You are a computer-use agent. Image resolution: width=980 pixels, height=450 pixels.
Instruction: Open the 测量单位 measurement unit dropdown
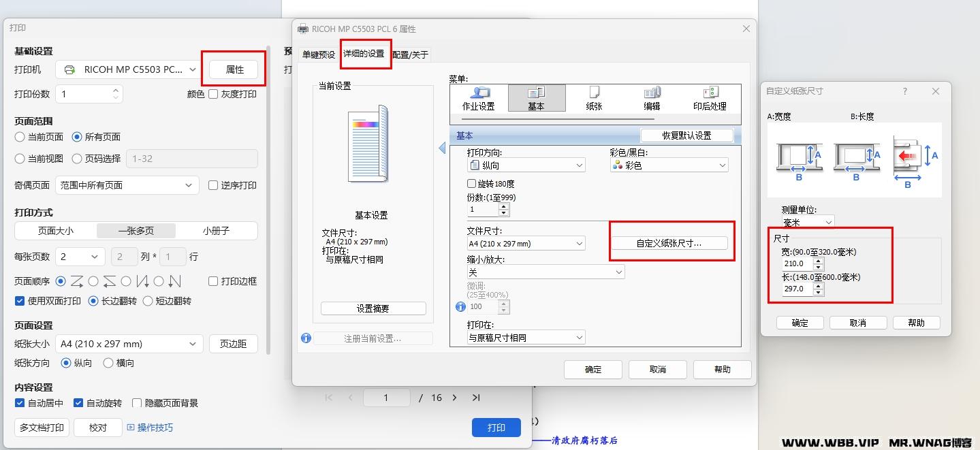(x=807, y=221)
